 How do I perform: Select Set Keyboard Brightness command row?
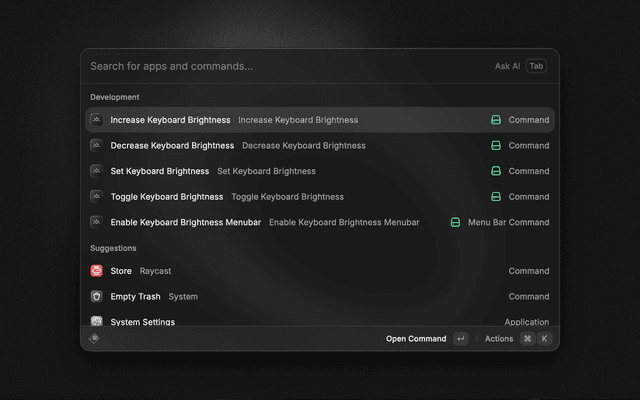[x=320, y=171]
